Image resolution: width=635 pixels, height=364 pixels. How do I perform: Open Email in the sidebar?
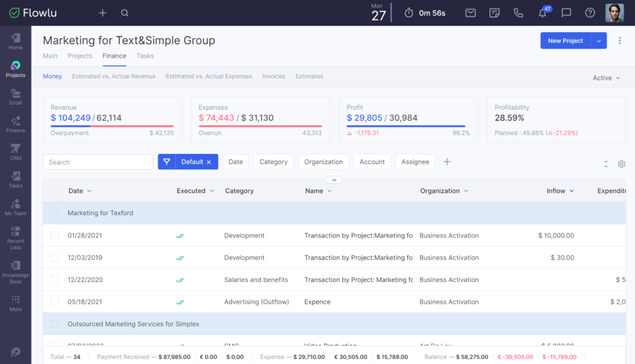click(x=16, y=97)
